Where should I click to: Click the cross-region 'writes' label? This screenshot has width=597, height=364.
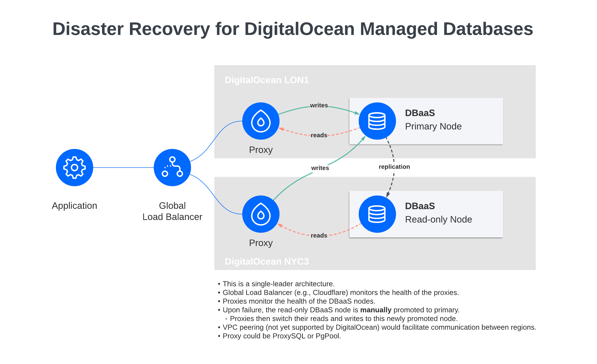coord(320,168)
